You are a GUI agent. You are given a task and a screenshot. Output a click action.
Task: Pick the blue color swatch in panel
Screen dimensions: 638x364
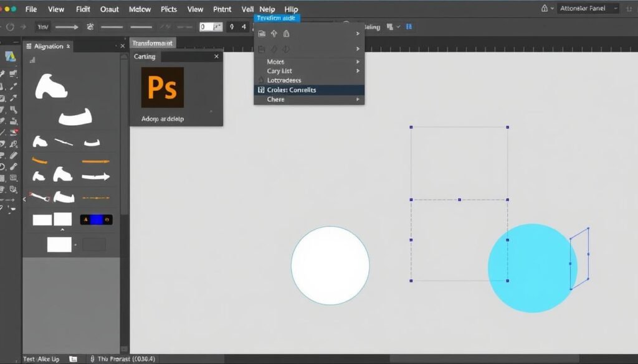click(97, 220)
